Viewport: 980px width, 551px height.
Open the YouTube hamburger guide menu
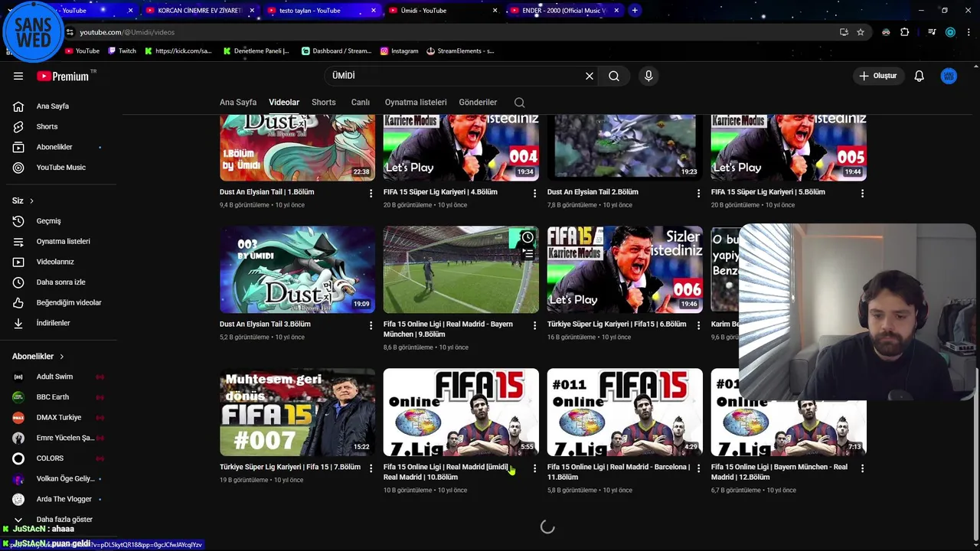(18, 76)
